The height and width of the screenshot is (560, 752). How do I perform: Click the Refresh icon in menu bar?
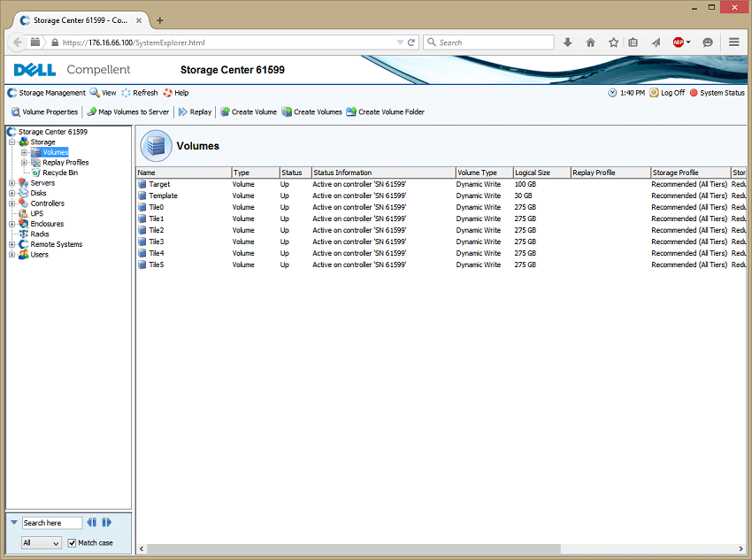[x=127, y=93]
